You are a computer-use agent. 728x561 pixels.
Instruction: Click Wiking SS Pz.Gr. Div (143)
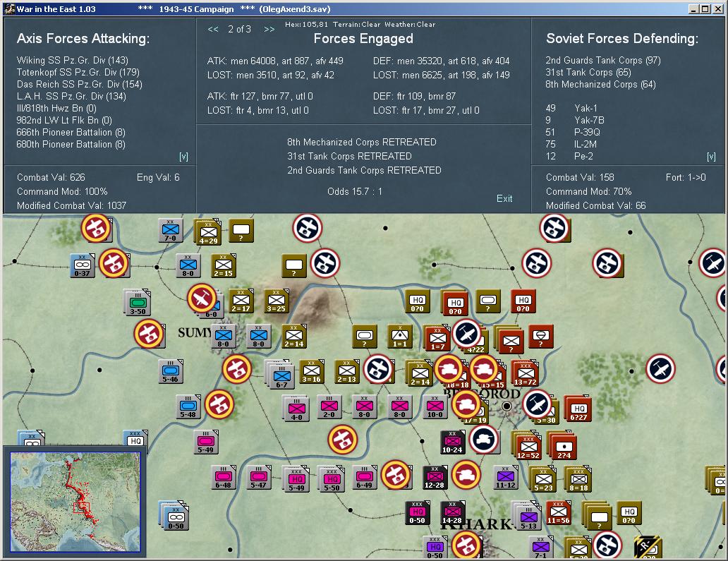(x=73, y=60)
